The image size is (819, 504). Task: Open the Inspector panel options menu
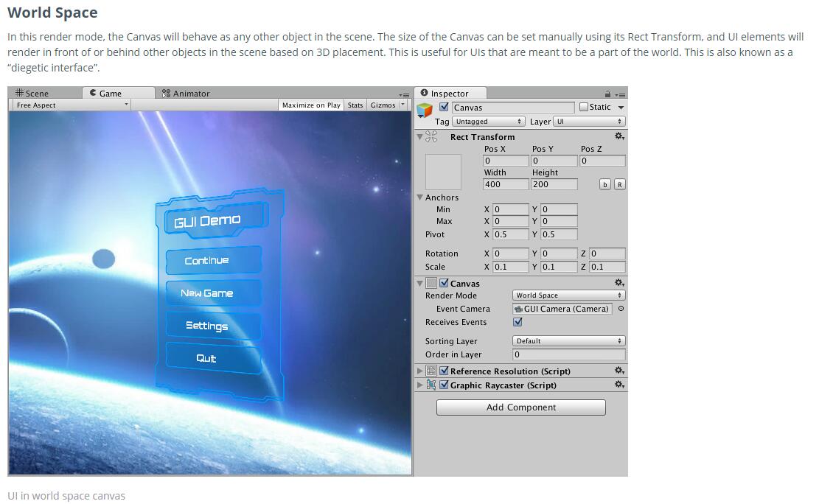(x=620, y=94)
